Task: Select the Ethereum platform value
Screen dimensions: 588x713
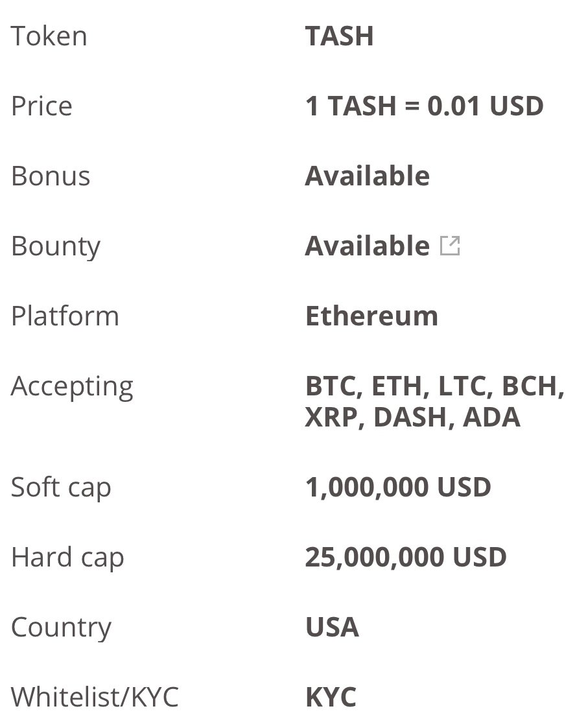Action: (x=371, y=316)
